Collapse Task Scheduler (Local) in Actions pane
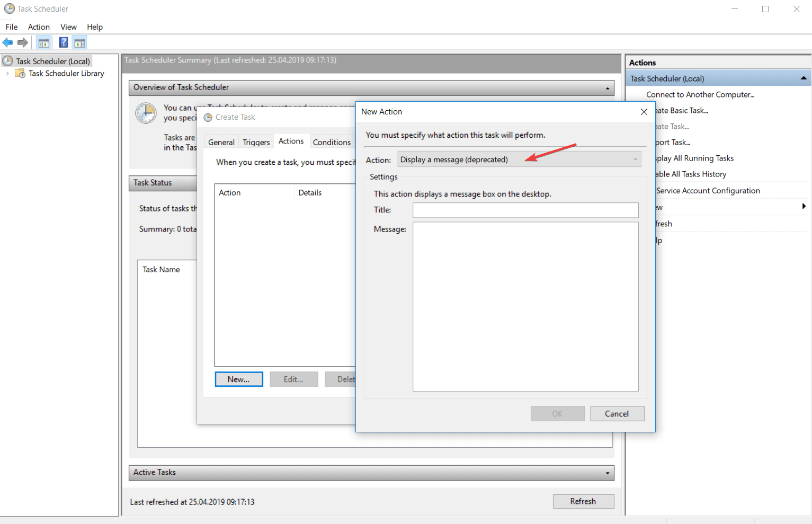 pyautogui.click(x=802, y=78)
